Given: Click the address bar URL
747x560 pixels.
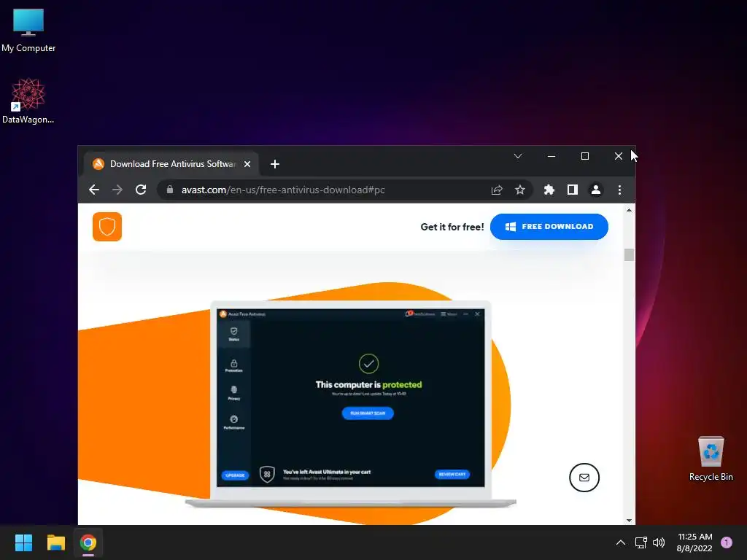Looking at the screenshot, I should click(x=283, y=190).
